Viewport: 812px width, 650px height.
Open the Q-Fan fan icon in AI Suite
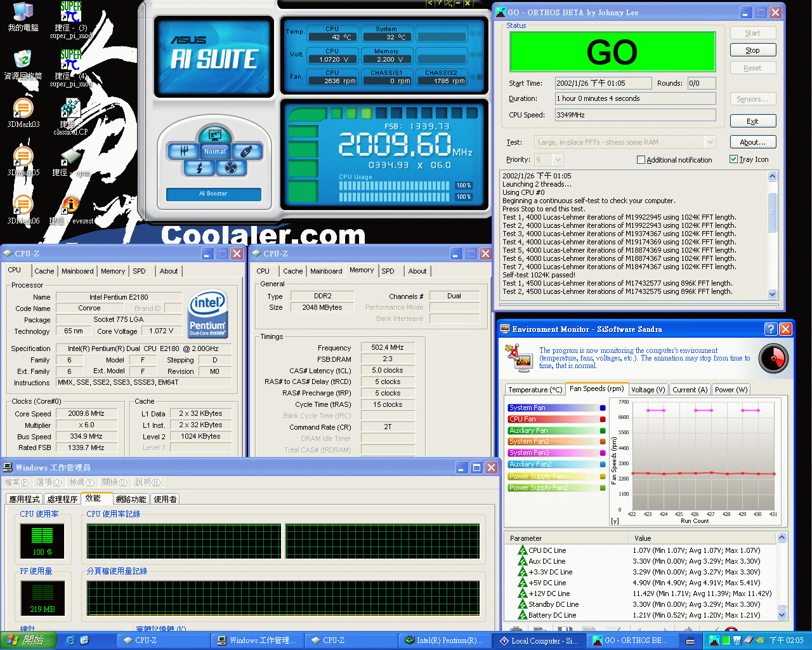tap(230, 168)
